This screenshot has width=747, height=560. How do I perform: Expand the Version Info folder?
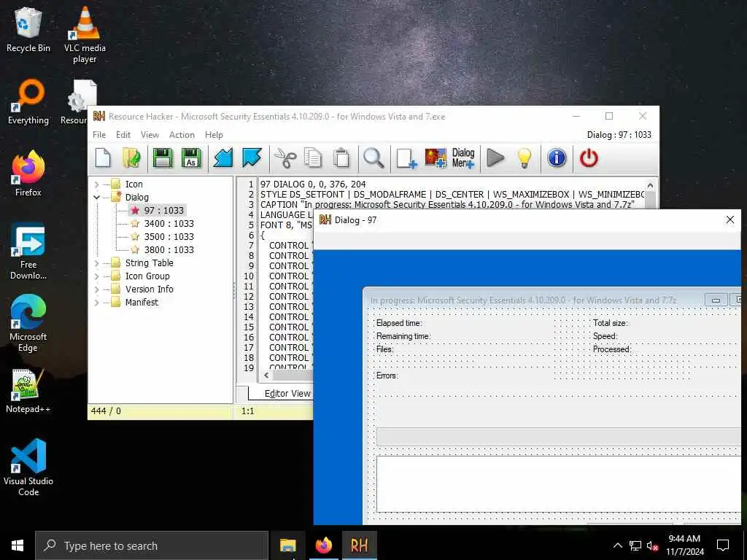97,289
